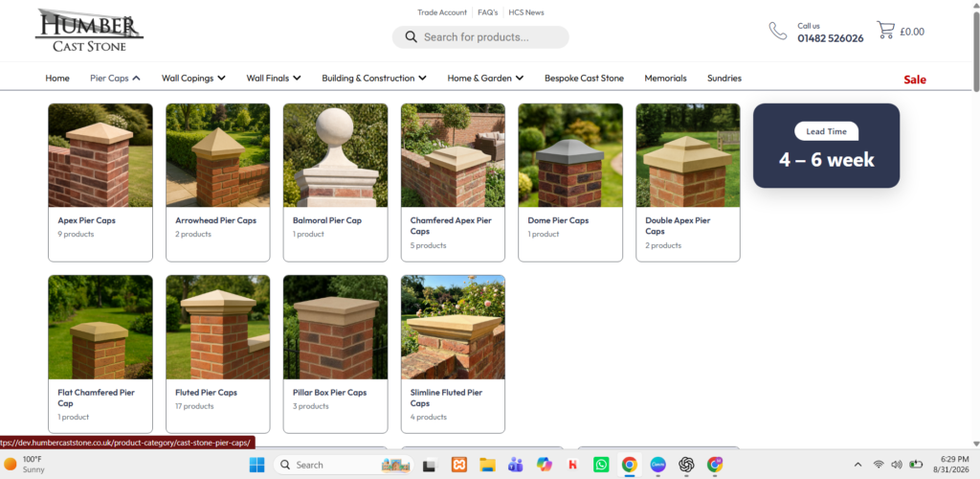980x479 pixels.
Task: Open the Microsoft Teams taskbar icon
Action: pos(516,465)
